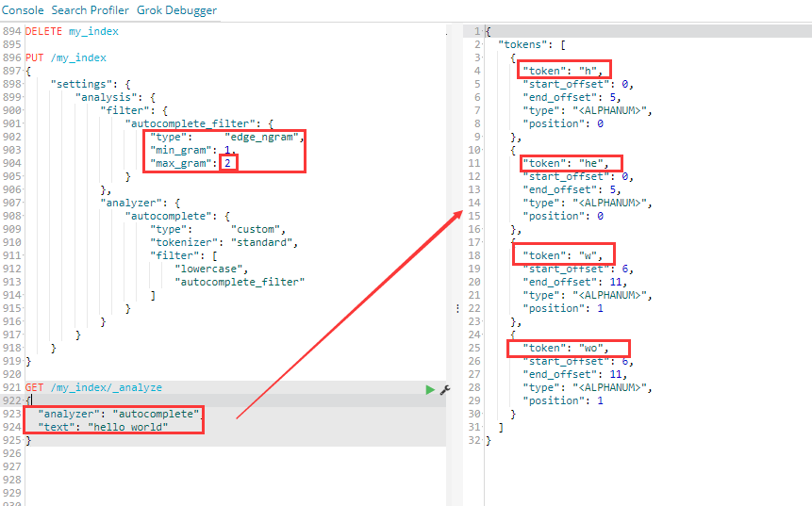The image size is (812, 506).
Task: Click the output token "w" line
Action: pos(562,255)
